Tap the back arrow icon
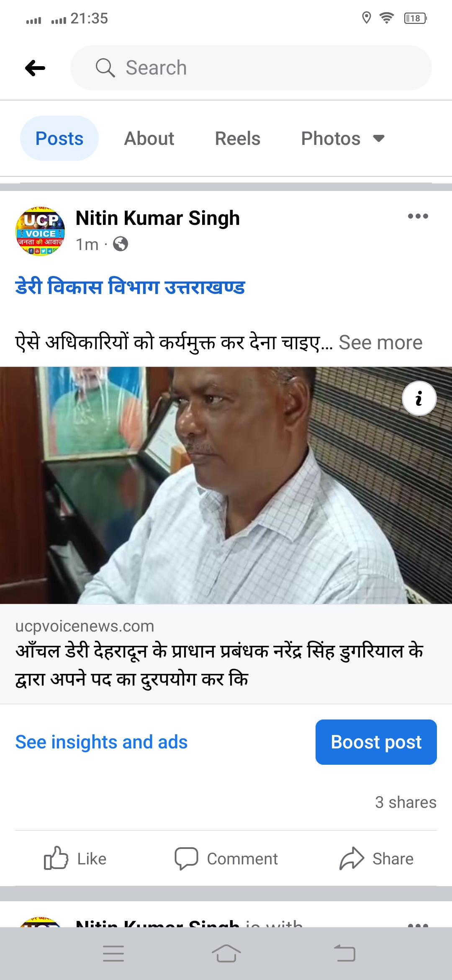452x980 pixels. [x=35, y=68]
